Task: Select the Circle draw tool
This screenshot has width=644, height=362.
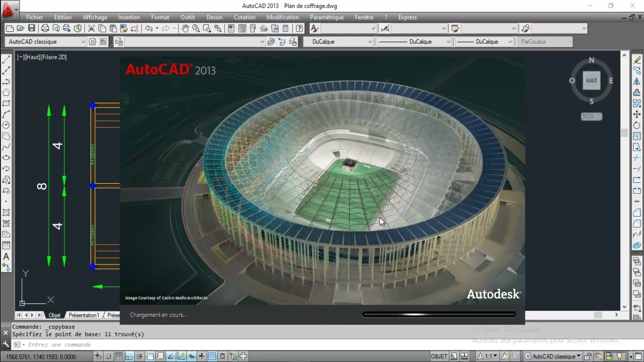Action: pyautogui.click(x=7, y=125)
